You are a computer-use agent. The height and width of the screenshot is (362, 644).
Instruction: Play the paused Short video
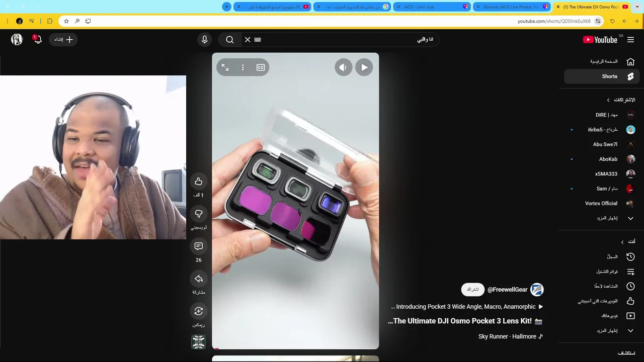click(x=364, y=67)
